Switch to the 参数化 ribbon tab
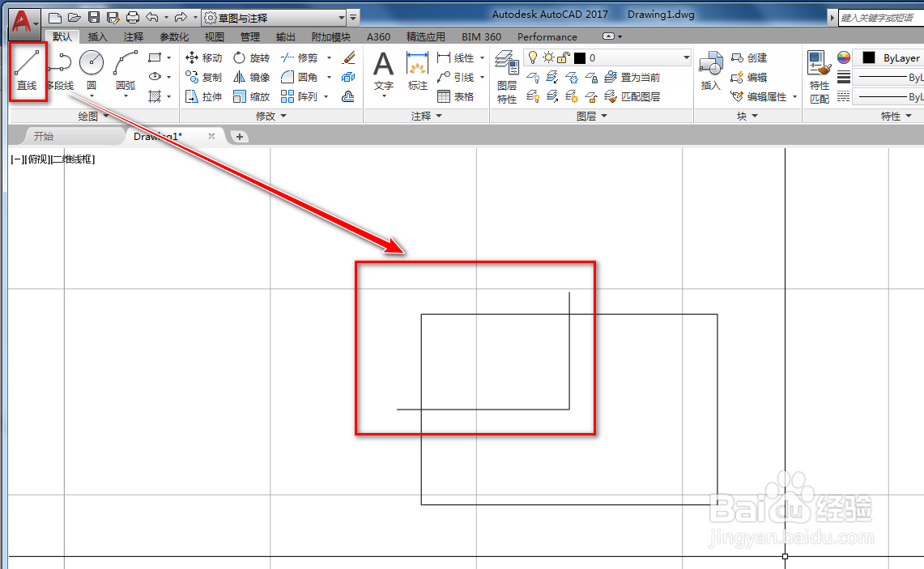This screenshot has width=924, height=569. click(x=174, y=36)
